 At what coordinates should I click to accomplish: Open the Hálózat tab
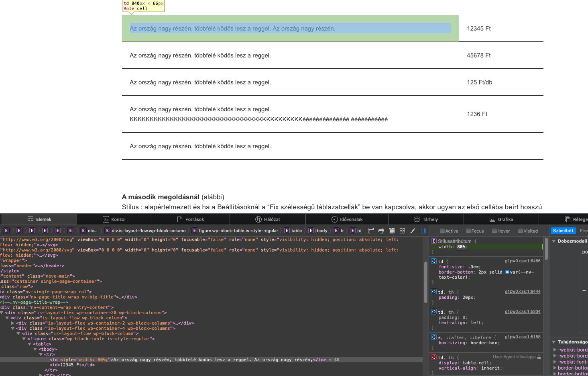268,219
